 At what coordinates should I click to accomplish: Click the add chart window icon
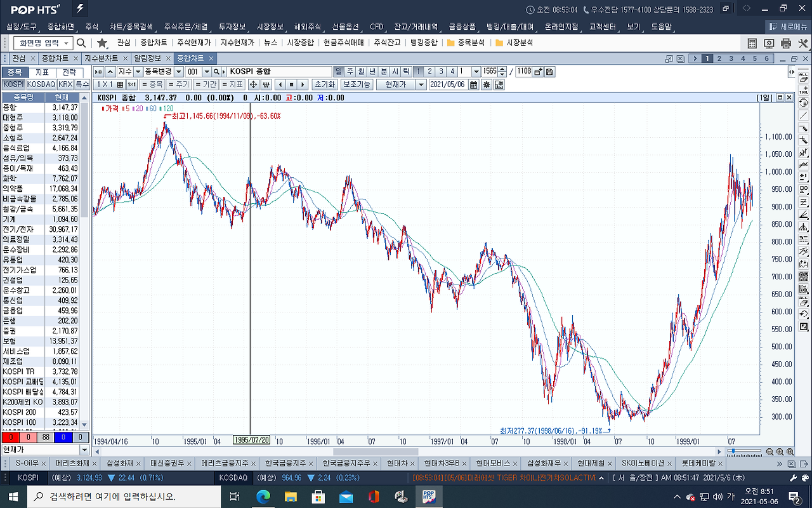tap(538, 72)
